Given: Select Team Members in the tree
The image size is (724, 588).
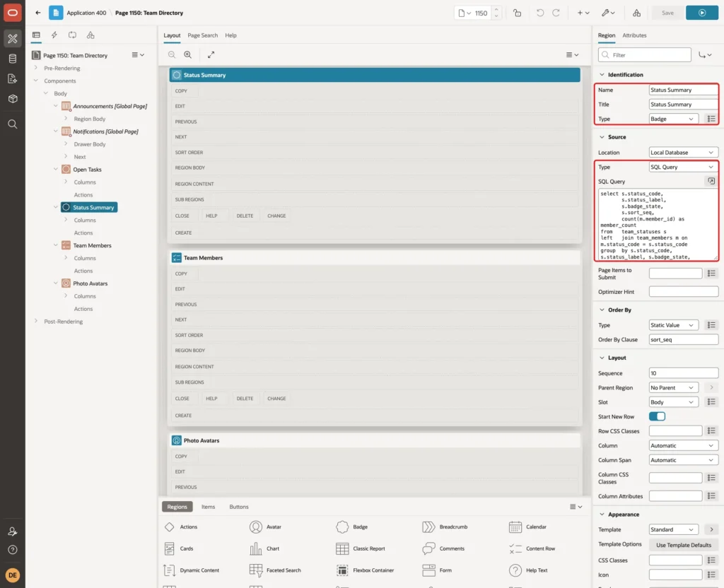Looking at the screenshot, I should point(92,245).
